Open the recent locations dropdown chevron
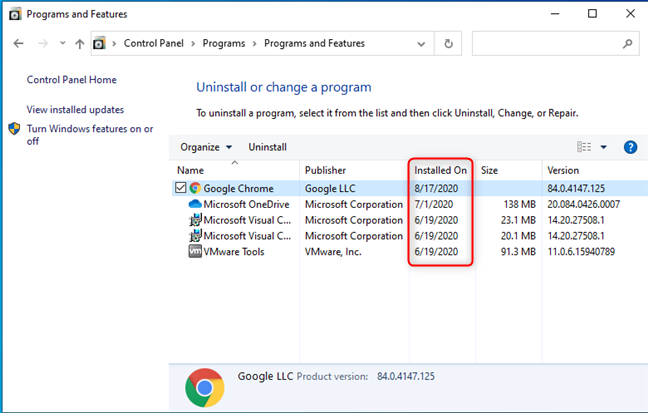Image resolution: width=648 pixels, height=413 pixels. (62, 43)
